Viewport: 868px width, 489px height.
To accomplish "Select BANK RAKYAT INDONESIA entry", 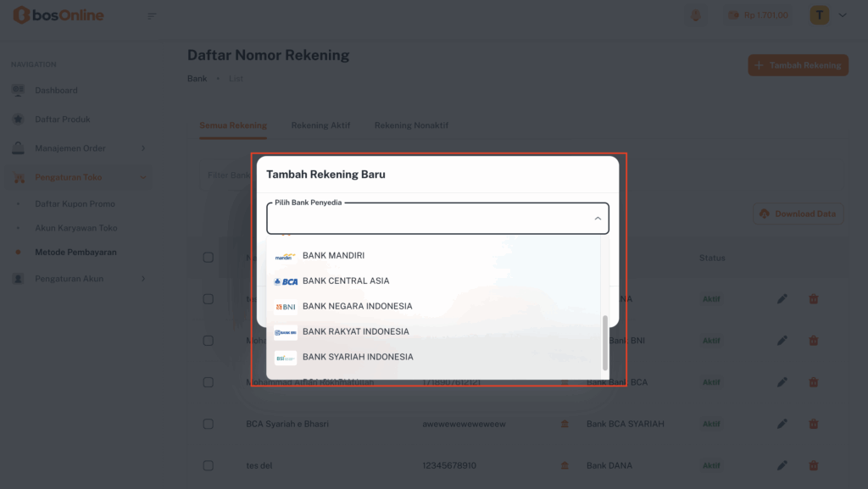I will 355,331.
